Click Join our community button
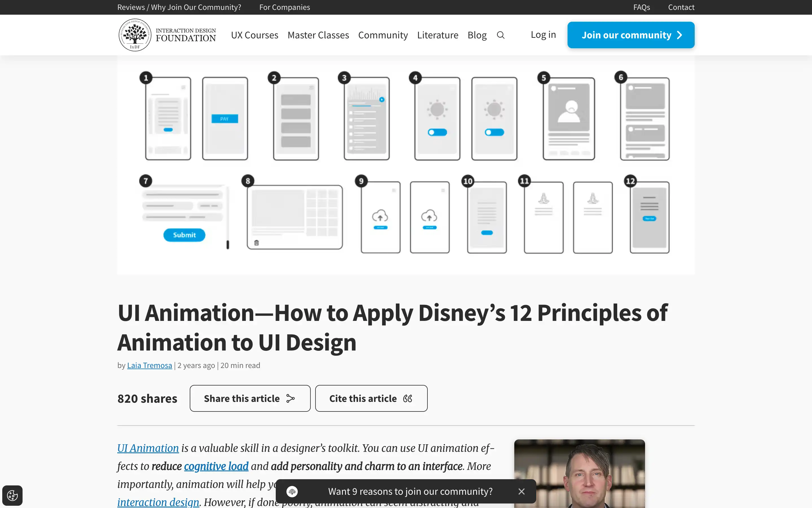 (631, 35)
